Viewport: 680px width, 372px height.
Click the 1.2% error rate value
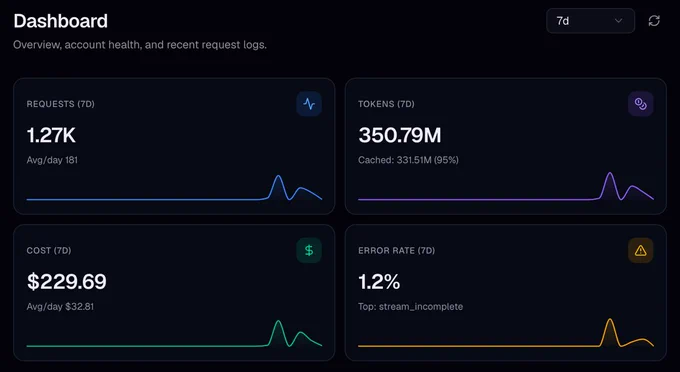tap(379, 282)
